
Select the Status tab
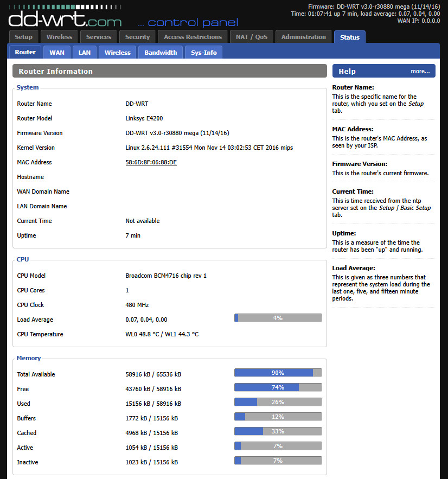click(349, 36)
